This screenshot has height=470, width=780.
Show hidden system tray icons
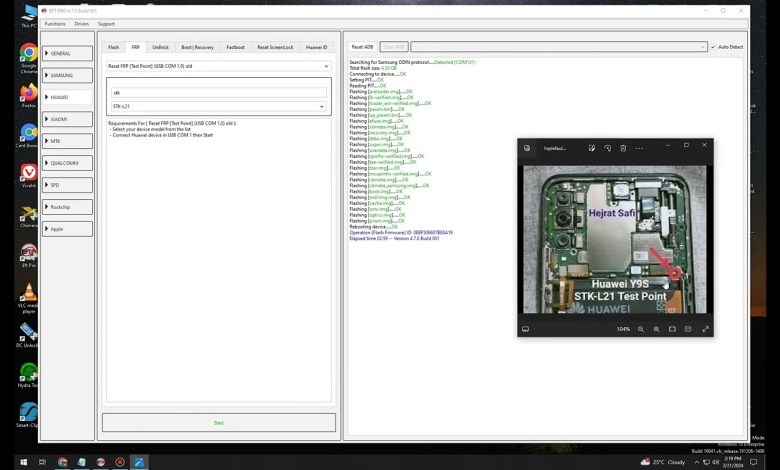(x=696, y=462)
